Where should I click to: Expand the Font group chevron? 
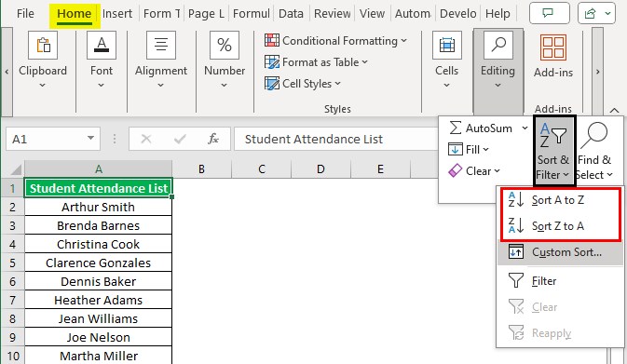102,85
